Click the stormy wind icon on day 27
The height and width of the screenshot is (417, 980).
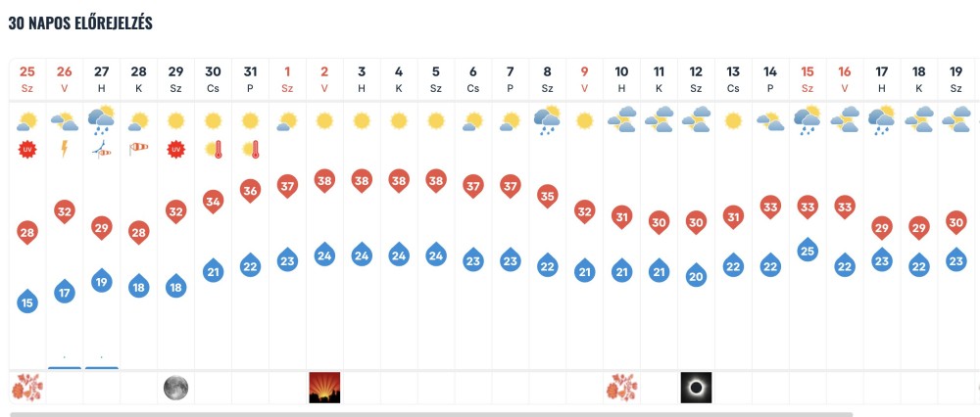[101, 150]
